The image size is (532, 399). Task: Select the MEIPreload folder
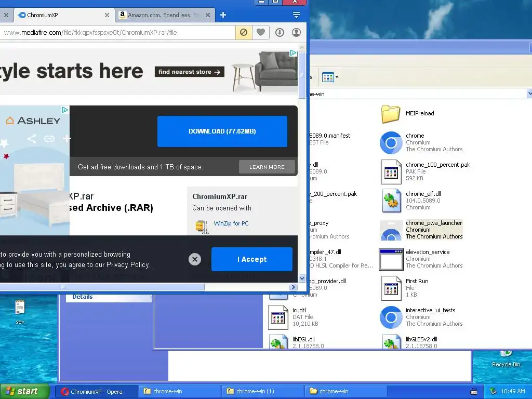(x=390, y=113)
